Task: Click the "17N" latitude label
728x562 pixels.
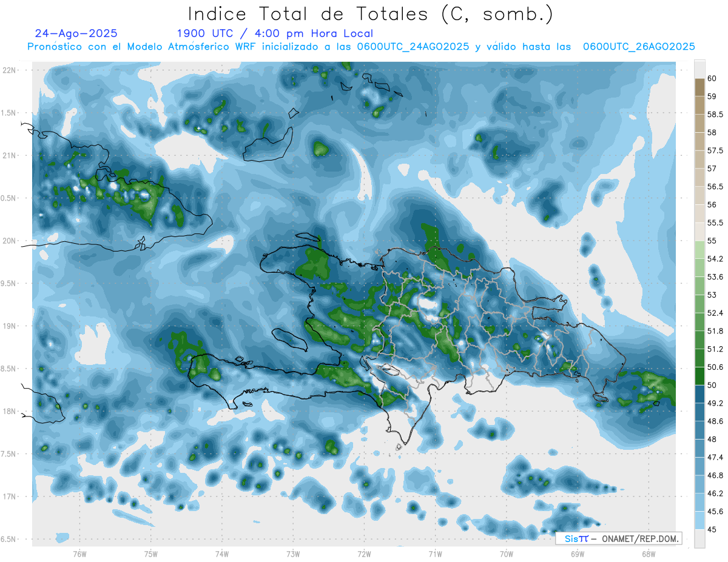Action: click(10, 497)
